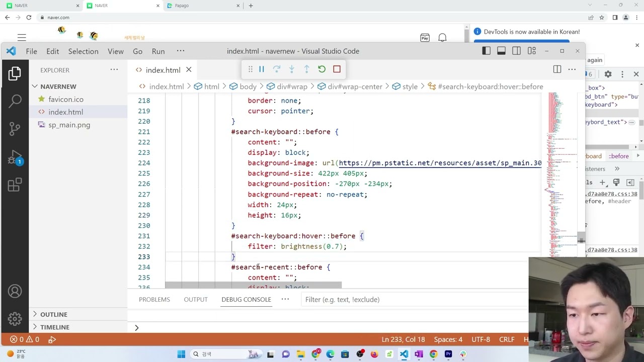This screenshot has width=644, height=362.
Task: Open Run and Debug view
Action: [x=15, y=157]
